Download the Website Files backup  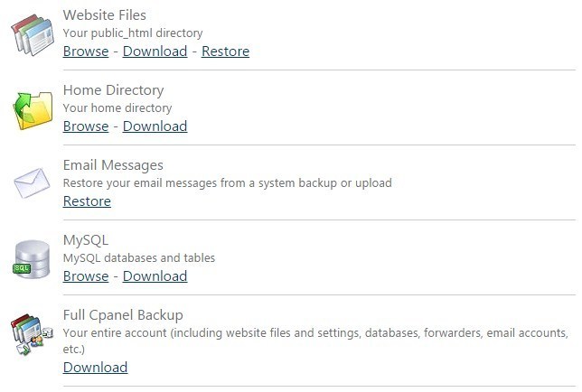click(x=155, y=51)
